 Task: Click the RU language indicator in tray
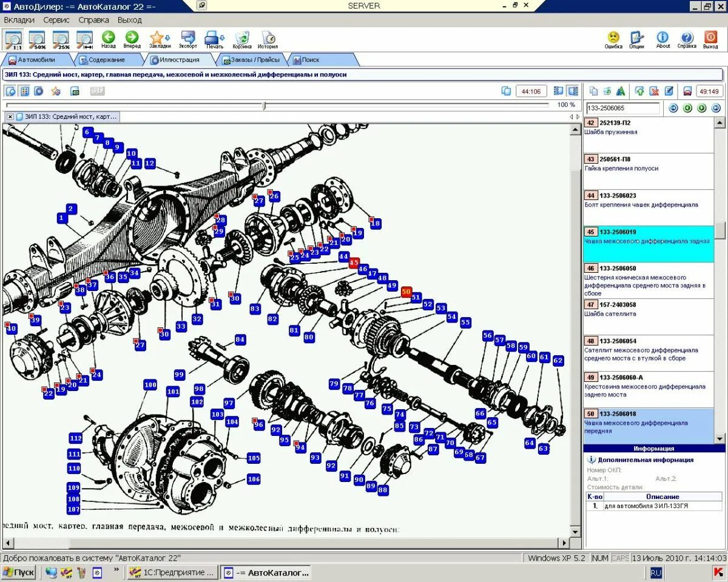[x=656, y=572]
